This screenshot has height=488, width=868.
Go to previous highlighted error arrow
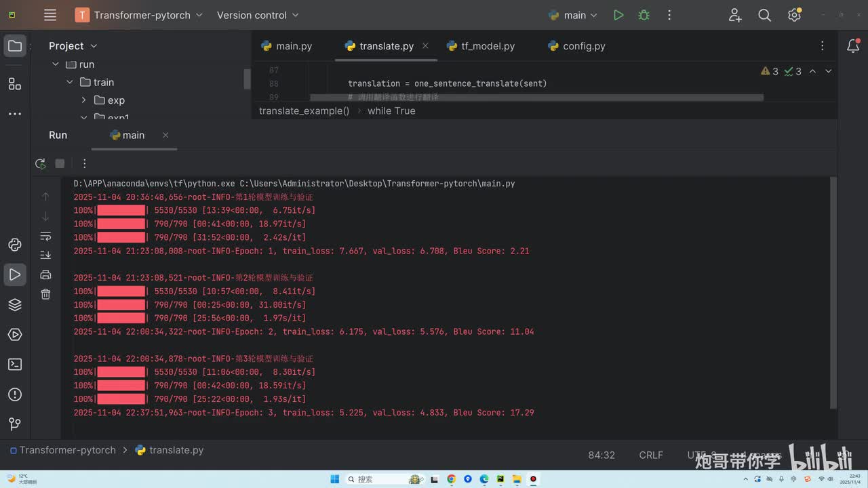tap(812, 71)
